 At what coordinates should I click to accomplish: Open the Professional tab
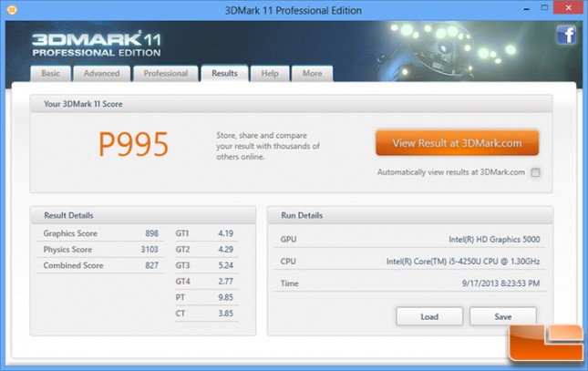point(166,74)
